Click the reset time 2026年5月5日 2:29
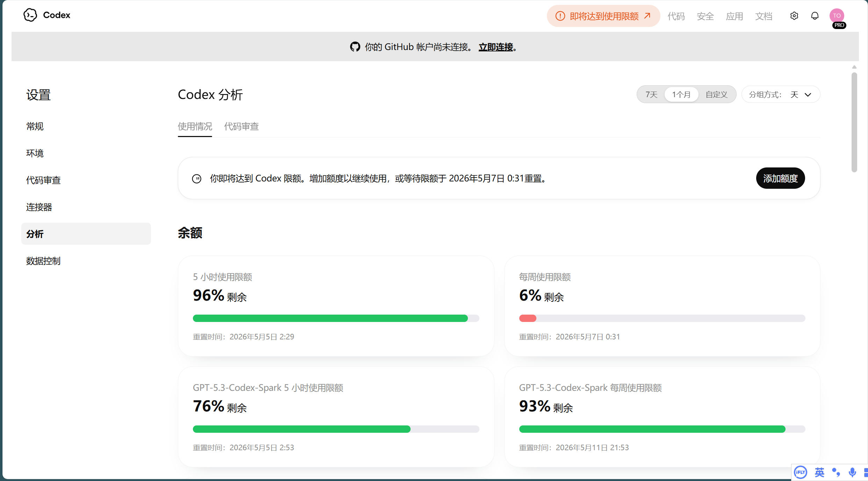Viewport: 868px width, 481px height. (262, 337)
